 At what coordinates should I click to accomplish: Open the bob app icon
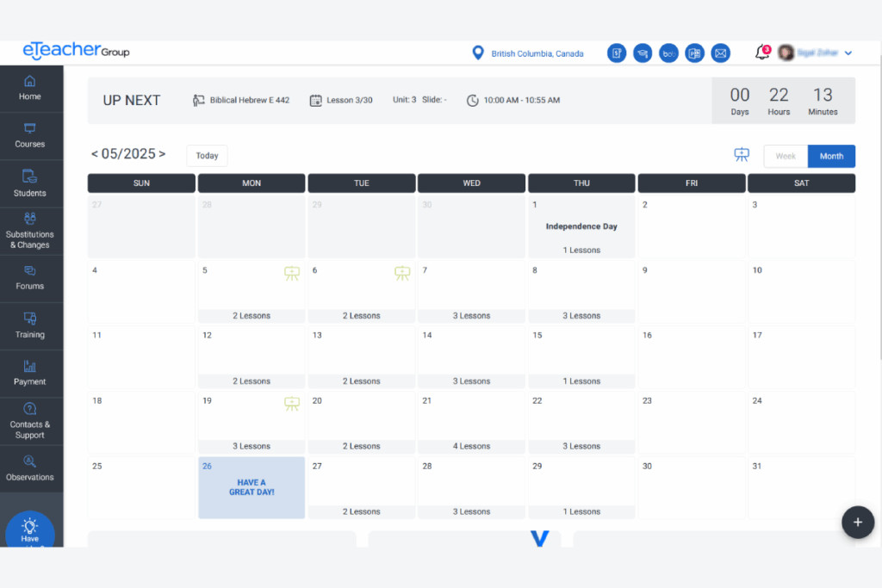(668, 53)
